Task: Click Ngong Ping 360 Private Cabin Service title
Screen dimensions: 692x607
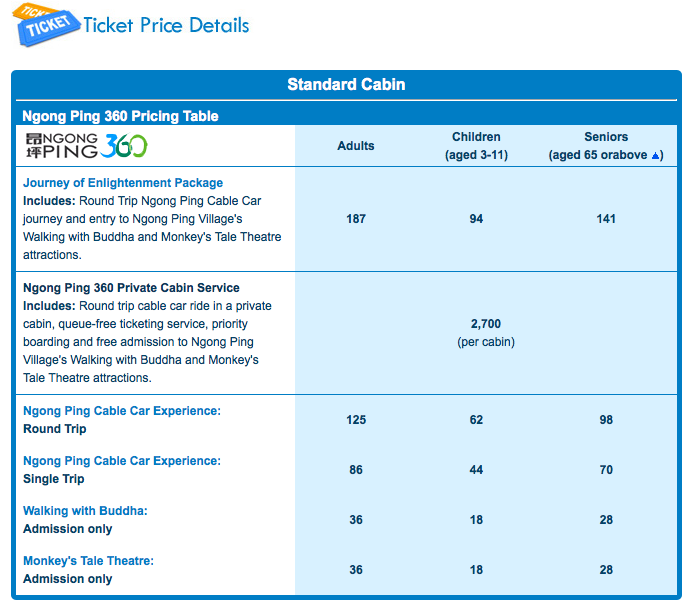Action: 131,288
